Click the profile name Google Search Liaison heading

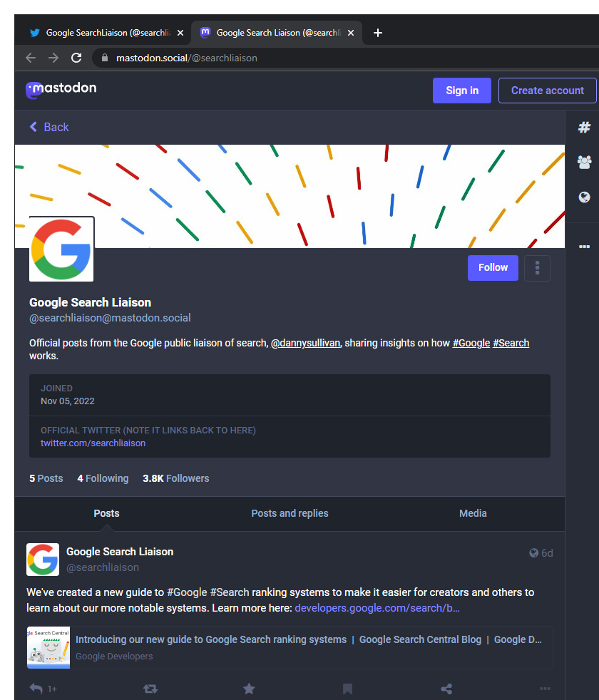click(91, 303)
